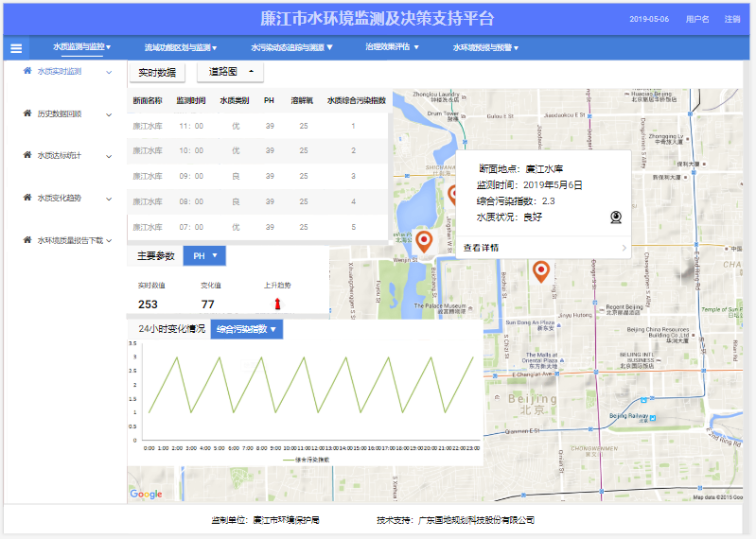
Task: Click 24小时变化情况 label
Action: 171,329
